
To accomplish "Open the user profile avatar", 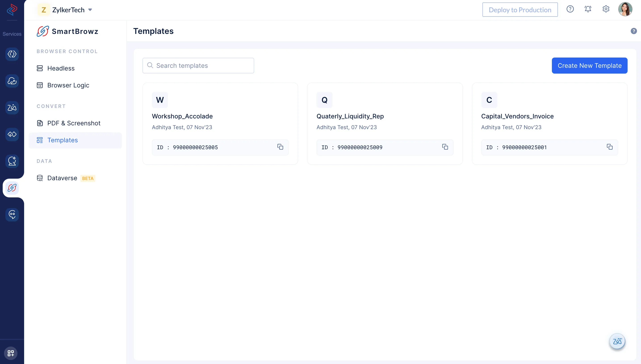I will point(625,9).
